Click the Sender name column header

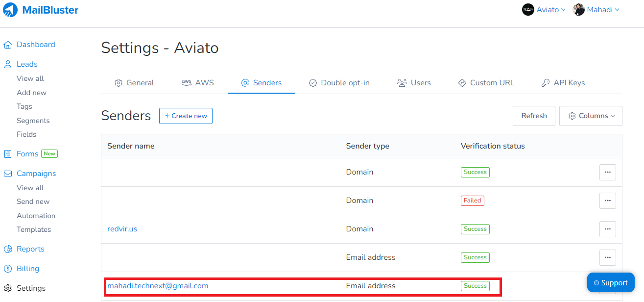(131, 146)
